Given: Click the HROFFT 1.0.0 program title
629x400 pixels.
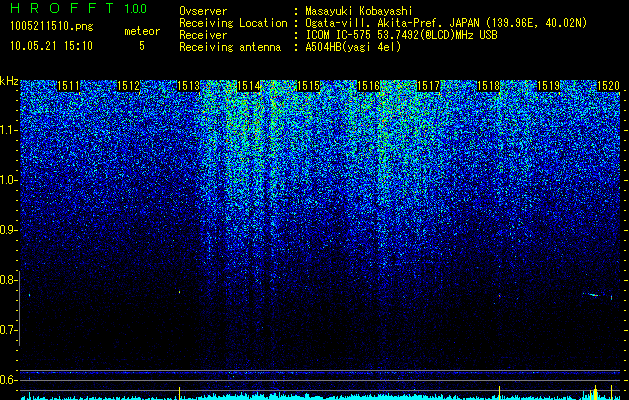Looking at the screenshot, I should [78, 8].
